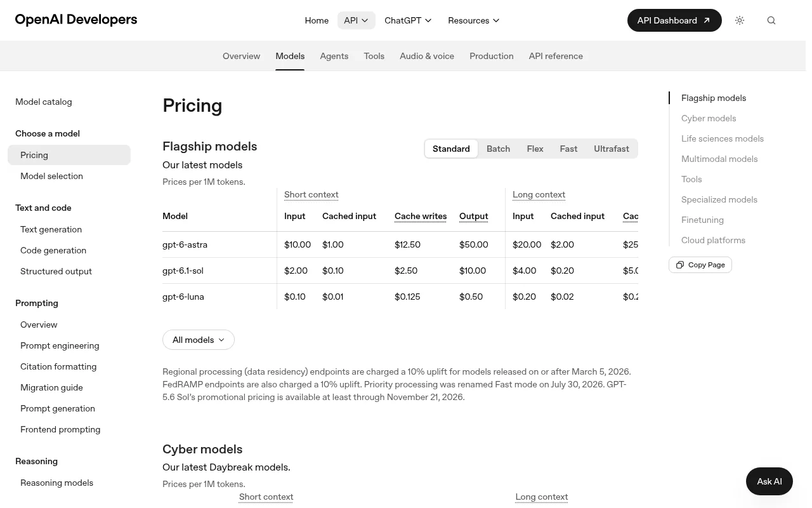Open the All models dropdown

(199, 340)
